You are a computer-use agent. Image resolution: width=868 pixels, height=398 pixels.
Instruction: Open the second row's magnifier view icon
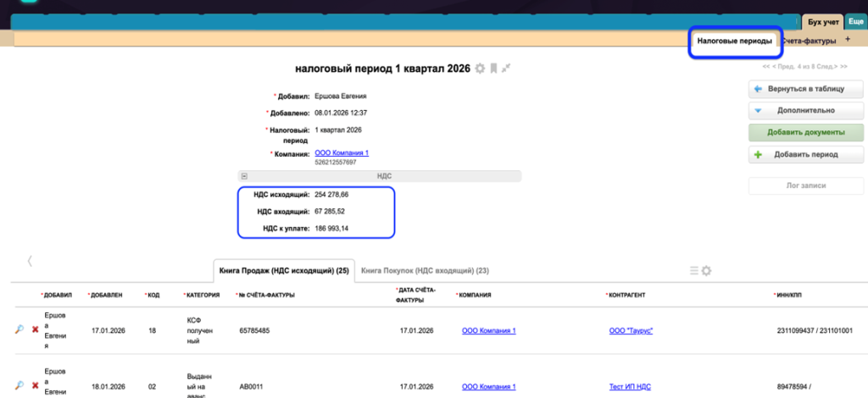(x=19, y=386)
